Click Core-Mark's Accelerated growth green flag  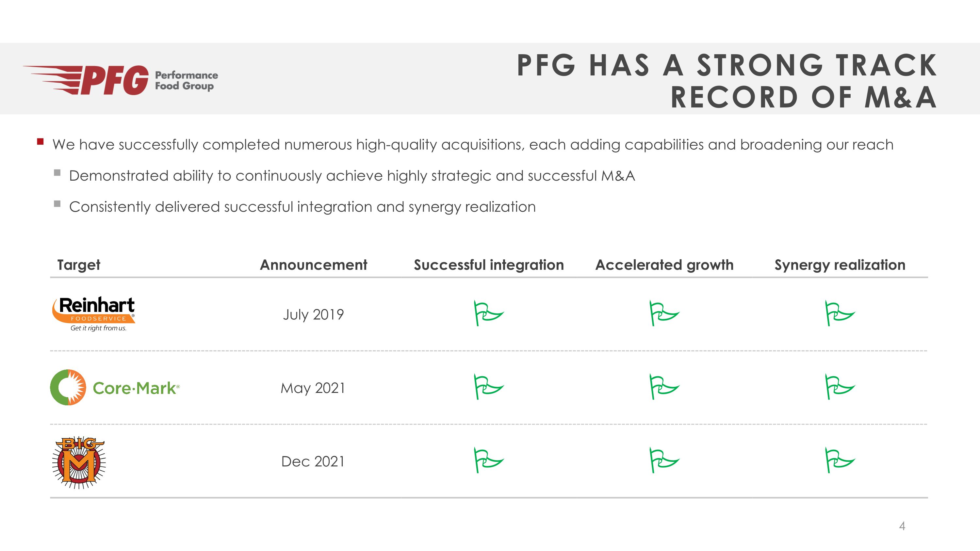pyautogui.click(x=663, y=387)
